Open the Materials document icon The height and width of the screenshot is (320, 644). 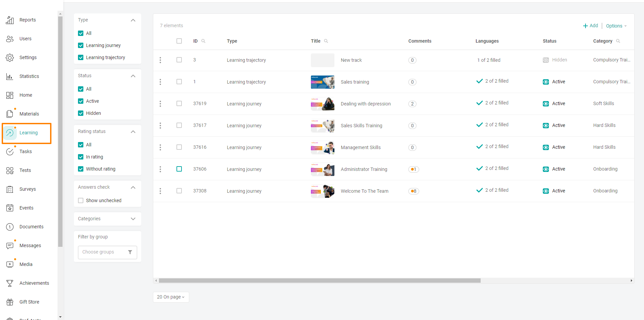click(10, 114)
